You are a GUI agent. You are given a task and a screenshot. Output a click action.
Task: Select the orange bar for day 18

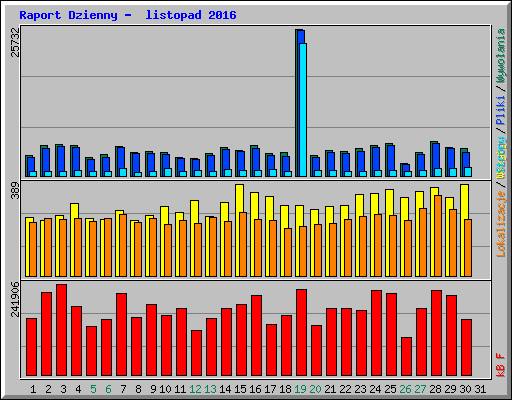click(288, 252)
